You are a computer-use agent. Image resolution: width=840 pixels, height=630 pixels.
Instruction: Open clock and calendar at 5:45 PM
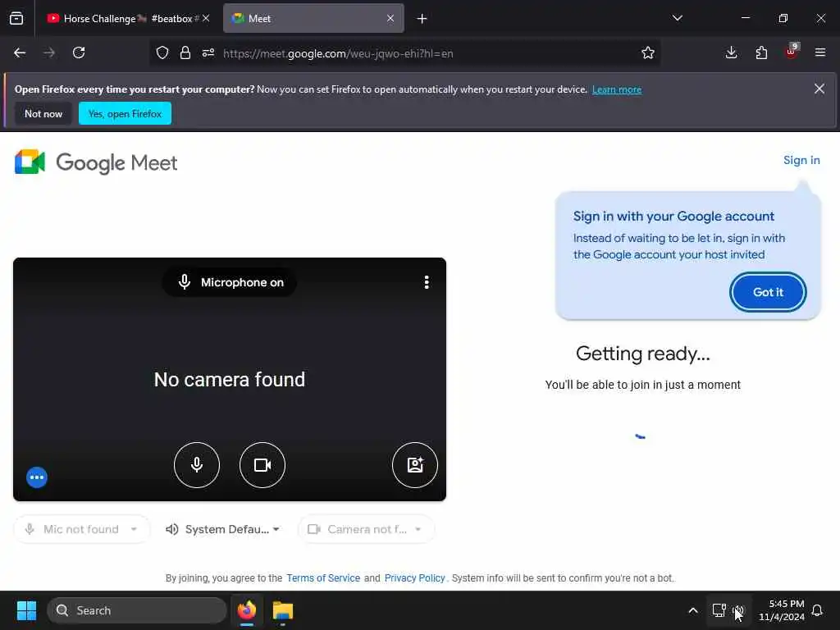(782, 610)
